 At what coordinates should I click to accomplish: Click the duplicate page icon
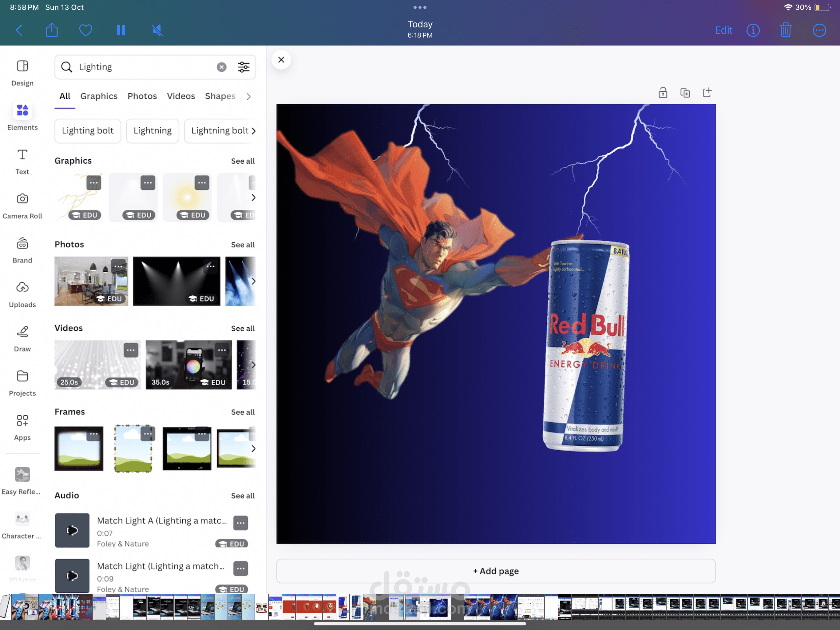click(x=685, y=93)
